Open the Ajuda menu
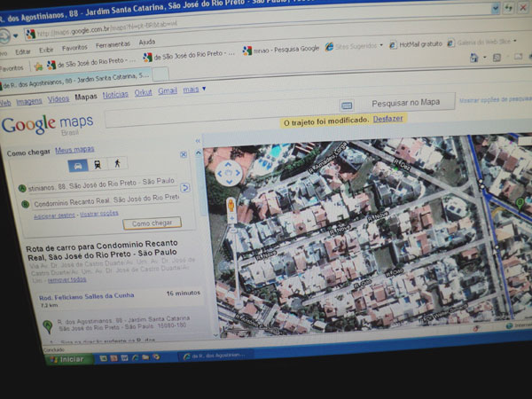The height and width of the screenshot is (399, 532). (147, 43)
